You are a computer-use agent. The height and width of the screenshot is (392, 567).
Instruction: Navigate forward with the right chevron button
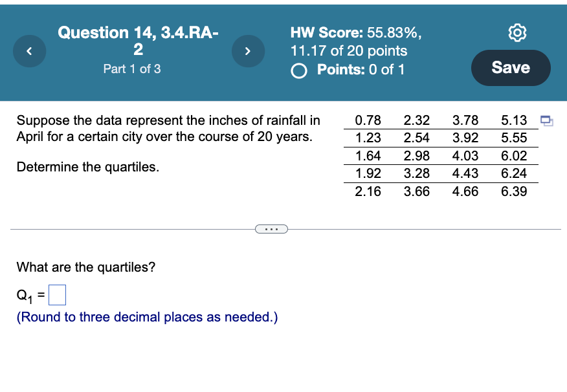[x=248, y=51]
